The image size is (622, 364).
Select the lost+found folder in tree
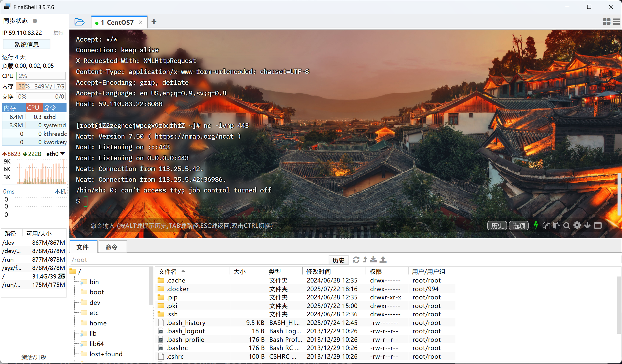coord(106,354)
